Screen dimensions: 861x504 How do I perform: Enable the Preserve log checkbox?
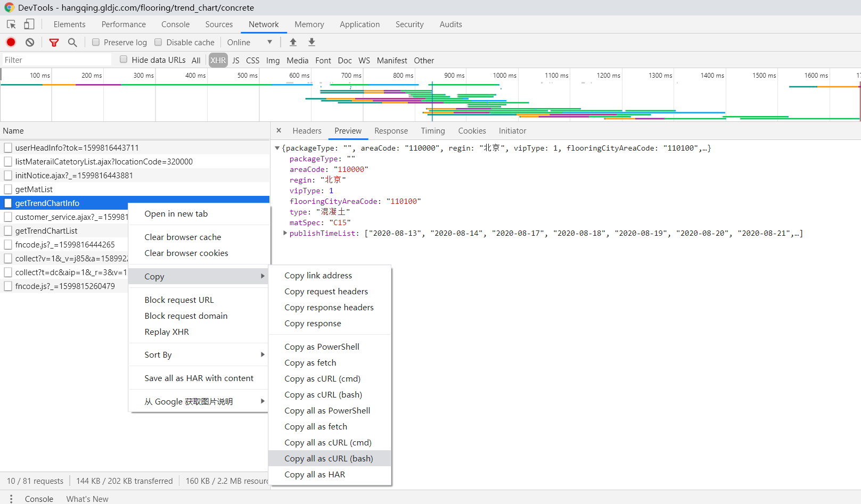point(95,42)
